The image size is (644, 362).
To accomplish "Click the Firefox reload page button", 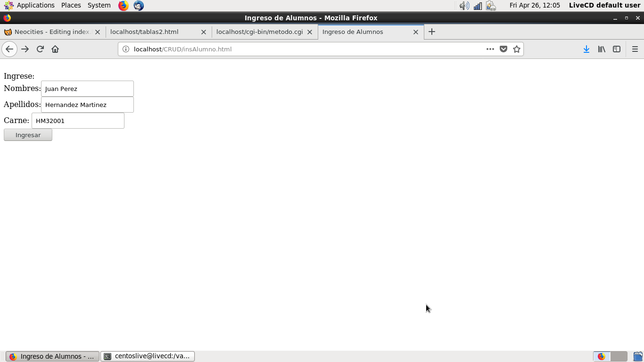I will tap(40, 49).
